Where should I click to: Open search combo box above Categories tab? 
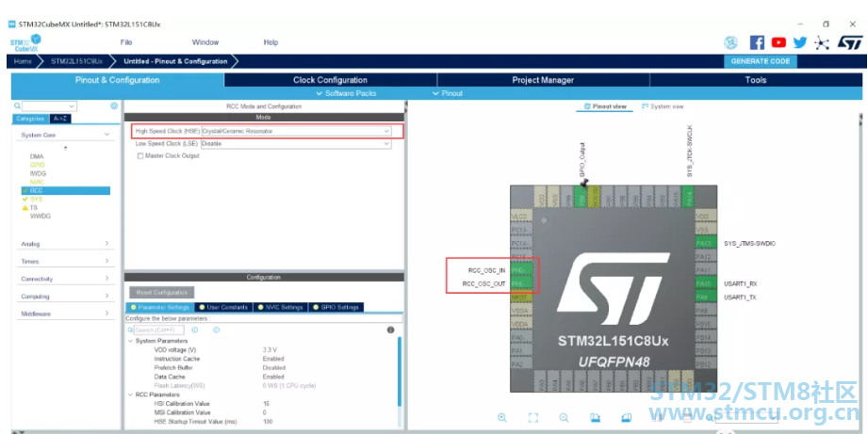[49, 105]
